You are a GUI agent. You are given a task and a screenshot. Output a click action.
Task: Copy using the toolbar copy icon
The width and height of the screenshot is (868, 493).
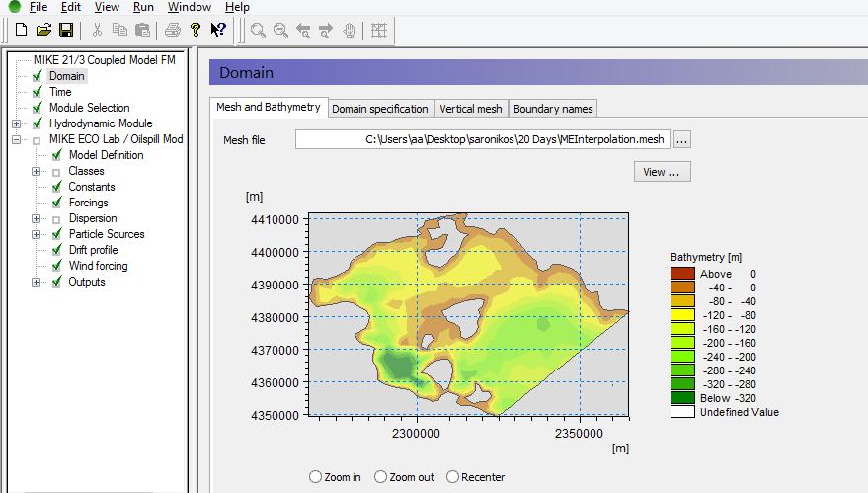[119, 30]
